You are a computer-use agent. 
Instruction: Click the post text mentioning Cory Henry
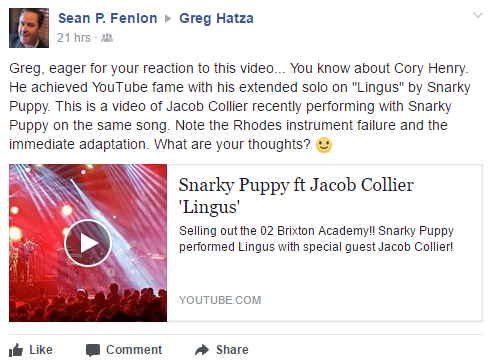pyautogui.click(x=239, y=106)
